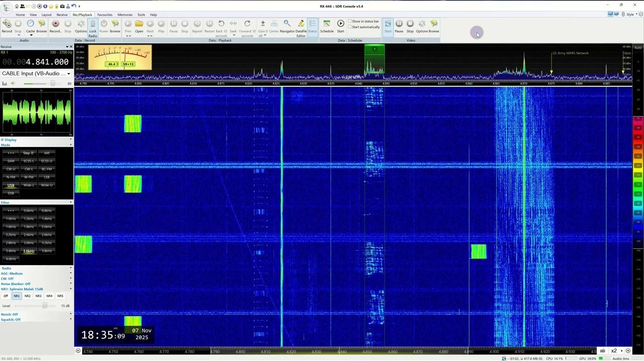Expand the Notch: Off section
This screenshot has height=362, width=644.
tap(36, 314)
